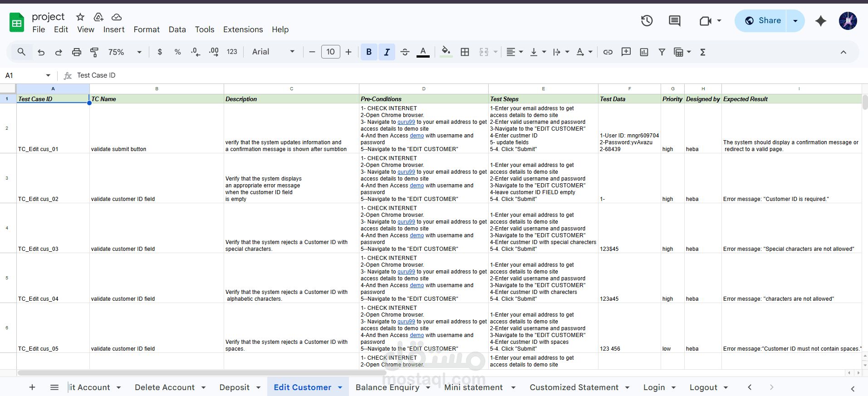Open the text color picker
Image resolution: width=868 pixels, height=396 pixels.
click(x=423, y=52)
